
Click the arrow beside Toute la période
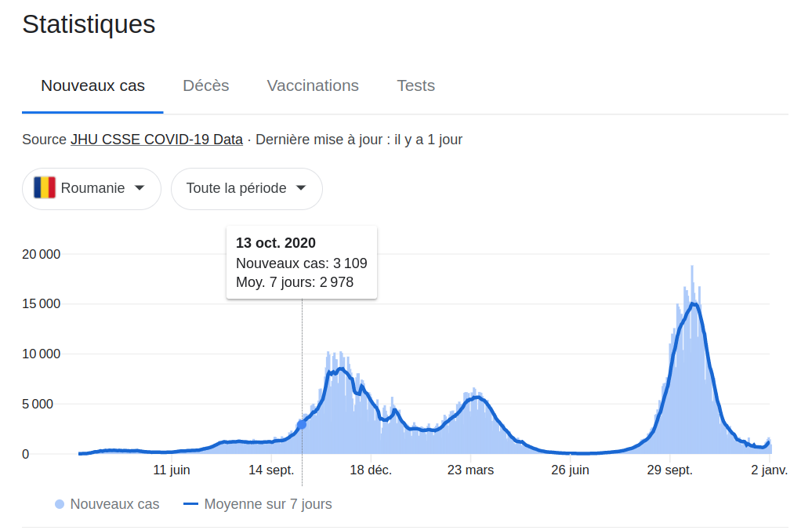coord(301,187)
